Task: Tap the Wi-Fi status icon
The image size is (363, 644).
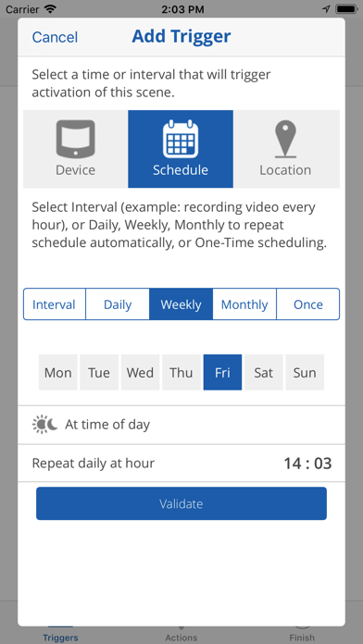Action: [50, 8]
